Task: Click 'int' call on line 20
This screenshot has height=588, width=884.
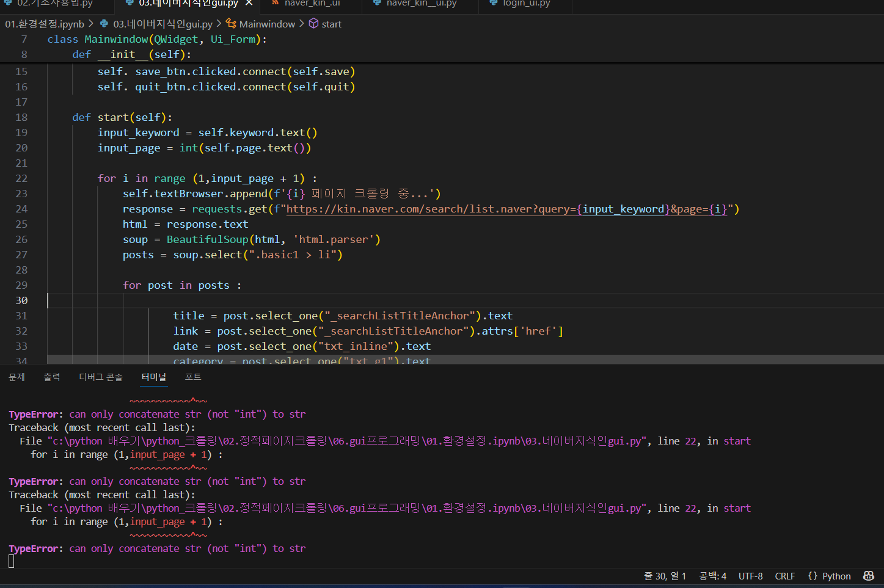Action: (x=189, y=148)
